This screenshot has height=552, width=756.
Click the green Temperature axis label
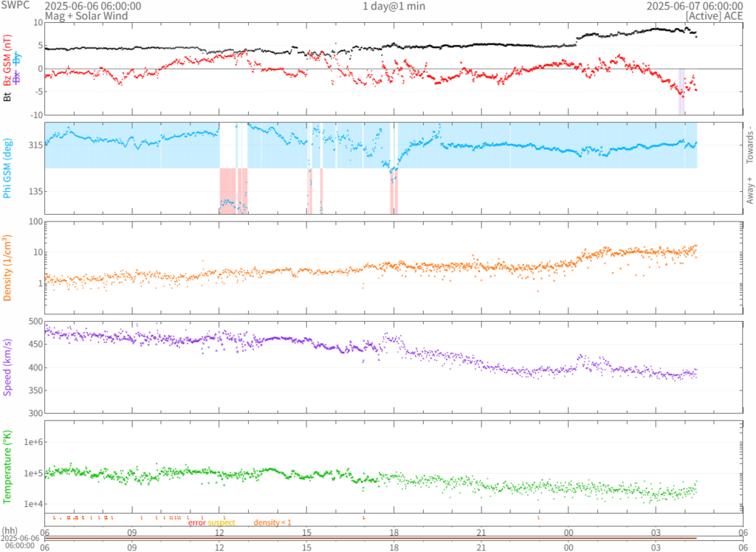[x=7, y=466]
